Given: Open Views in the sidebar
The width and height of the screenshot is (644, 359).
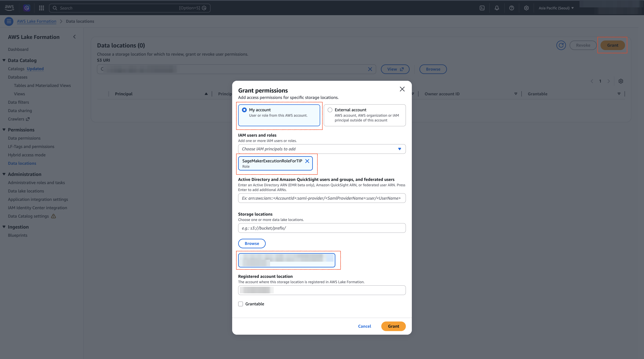Looking at the screenshot, I should [20, 94].
